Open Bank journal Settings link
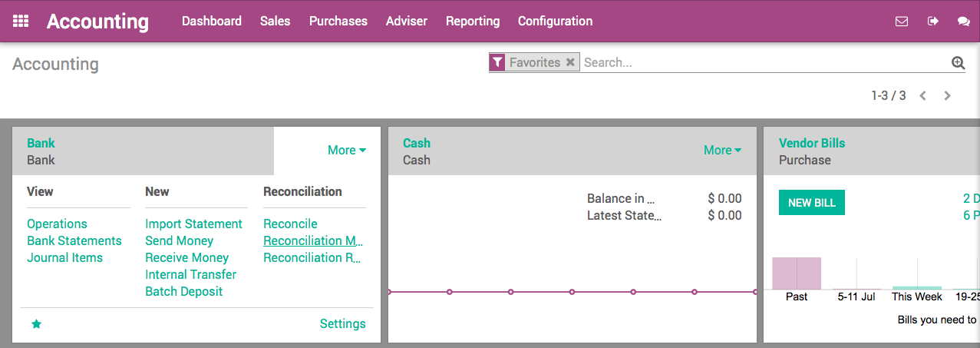980x348 pixels. (x=342, y=324)
